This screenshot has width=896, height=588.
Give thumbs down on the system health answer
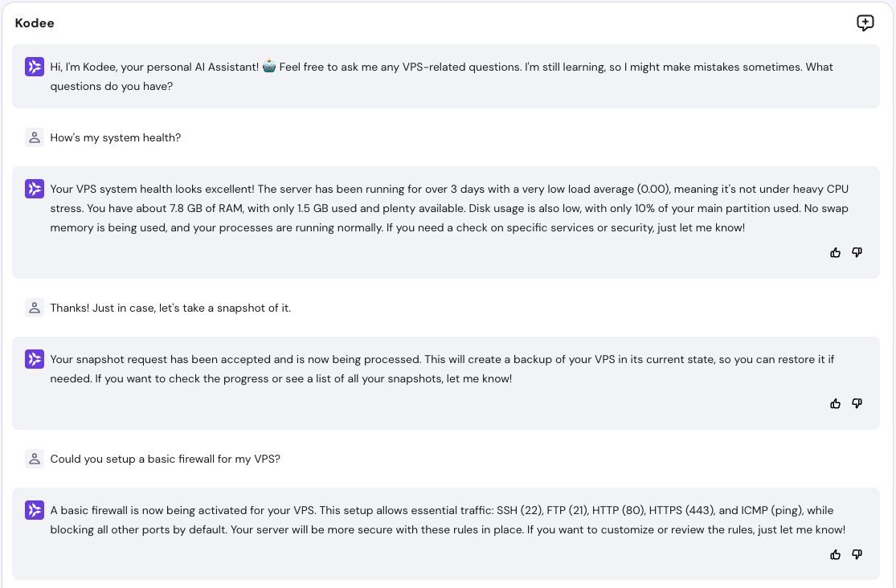click(x=857, y=252)
